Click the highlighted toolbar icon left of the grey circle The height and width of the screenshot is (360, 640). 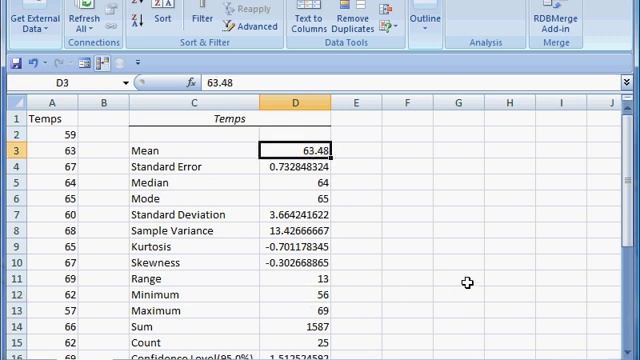(102, 63)
